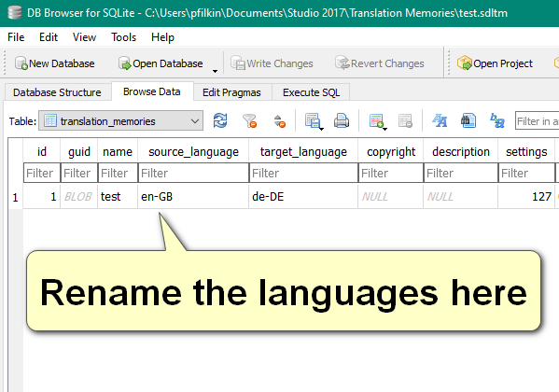This screenshot has height=392, width=559.
Task: Select the 'test' name cell
Action: [118, 196]
